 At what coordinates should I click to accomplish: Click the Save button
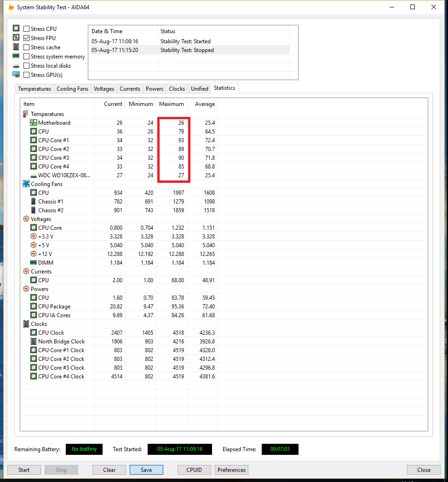click(146, 470)
